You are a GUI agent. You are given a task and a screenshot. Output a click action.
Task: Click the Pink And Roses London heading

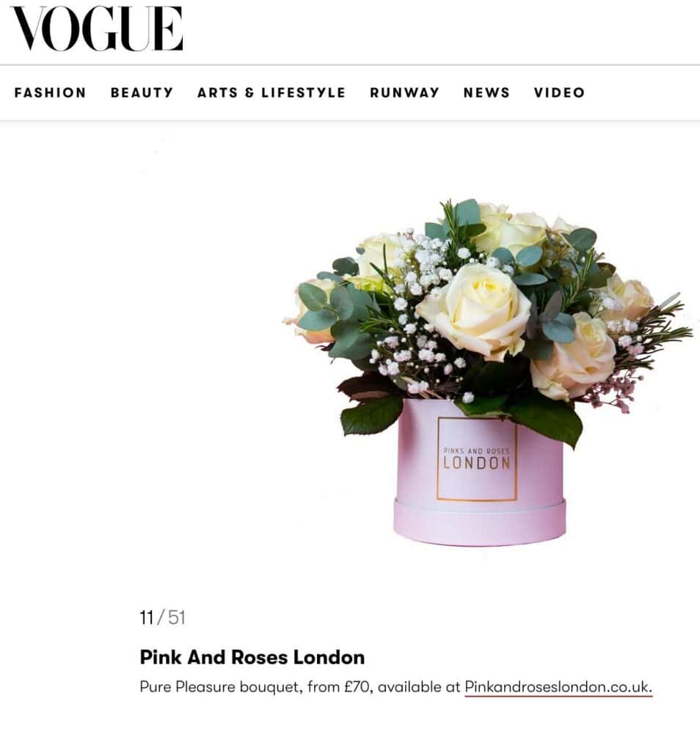tap(252, 657)
